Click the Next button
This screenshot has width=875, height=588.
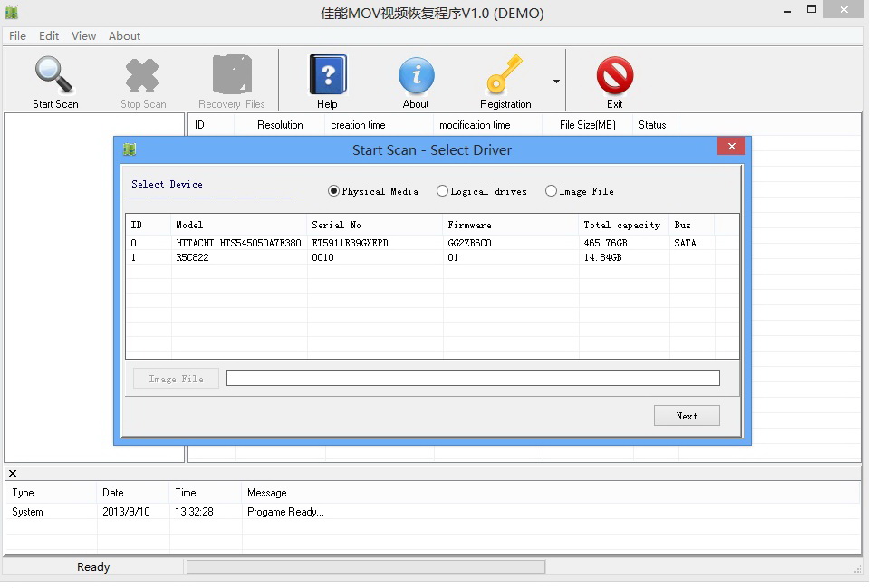687,416
